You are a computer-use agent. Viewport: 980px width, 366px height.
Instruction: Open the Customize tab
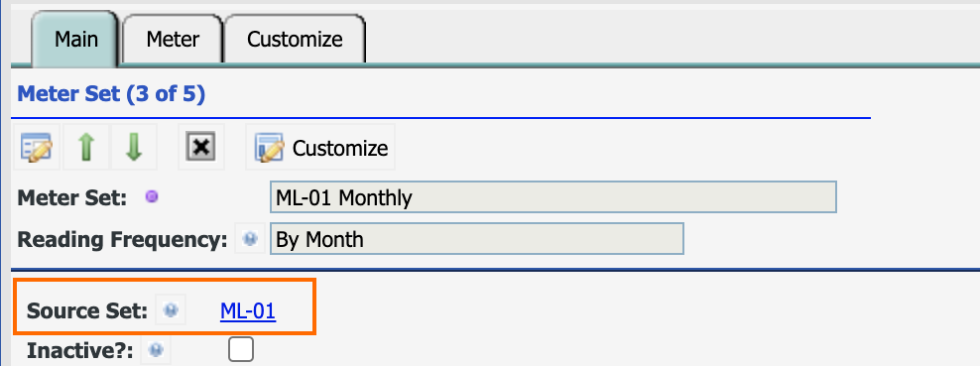[x=295, y=40]
